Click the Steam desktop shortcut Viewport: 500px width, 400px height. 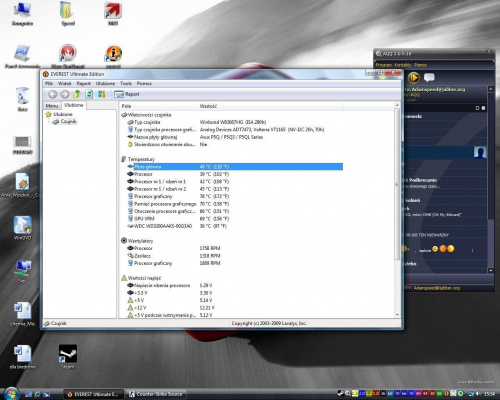tap(68, 357)
